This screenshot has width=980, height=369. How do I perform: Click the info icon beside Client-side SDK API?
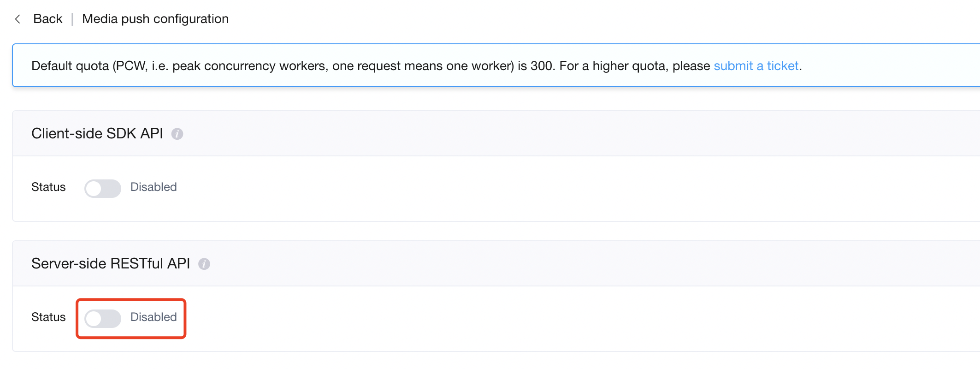(177, 134)
